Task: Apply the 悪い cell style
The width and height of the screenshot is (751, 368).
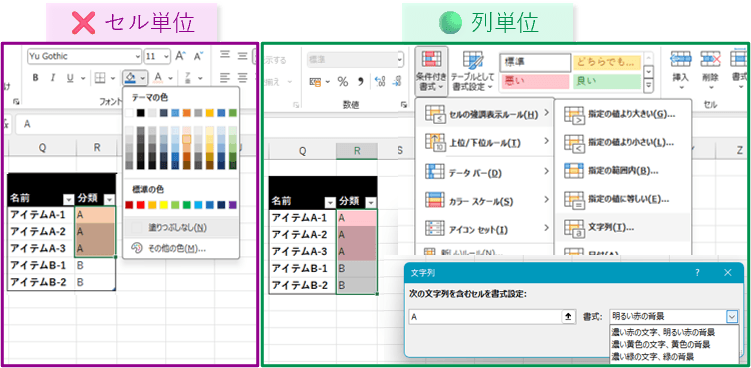Action: click(x=535, y=82)
